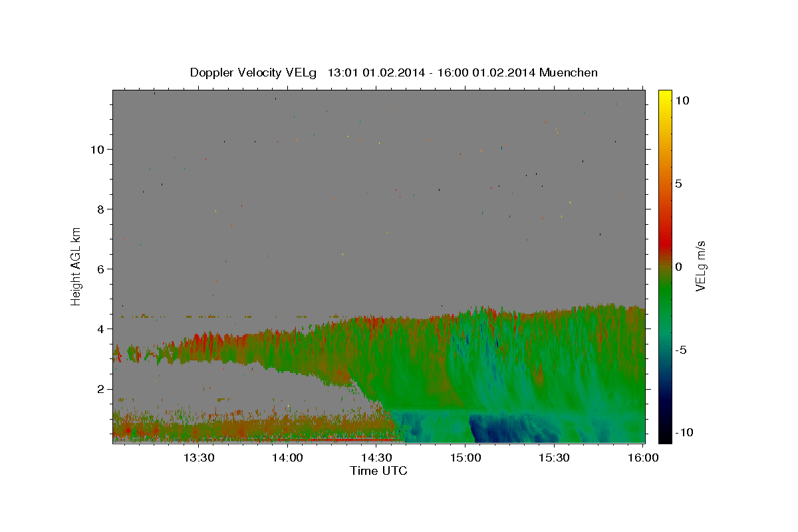Screen dimensions: 798x532
Task: Click the colorbar tick label 0
Action: [x=678, y=267]
